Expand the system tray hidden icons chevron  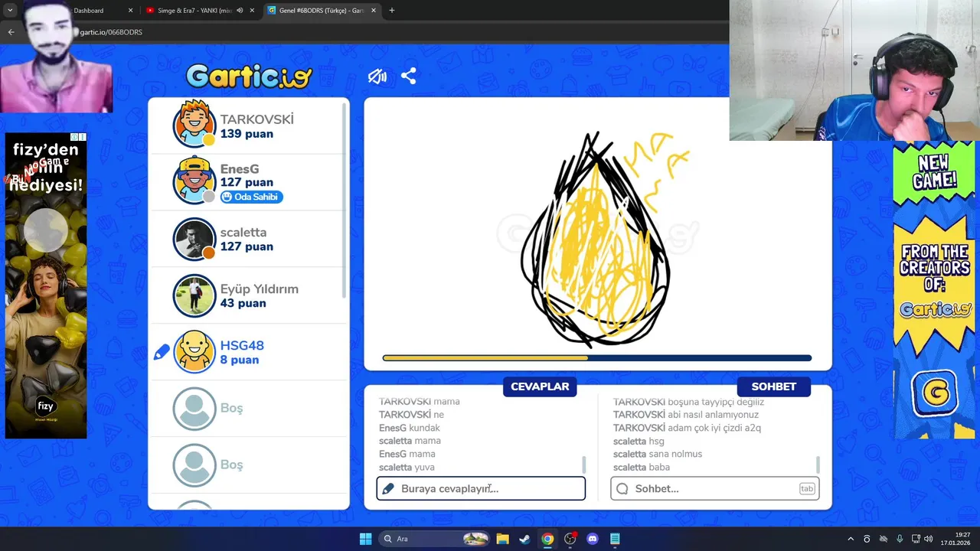[850, 539]
